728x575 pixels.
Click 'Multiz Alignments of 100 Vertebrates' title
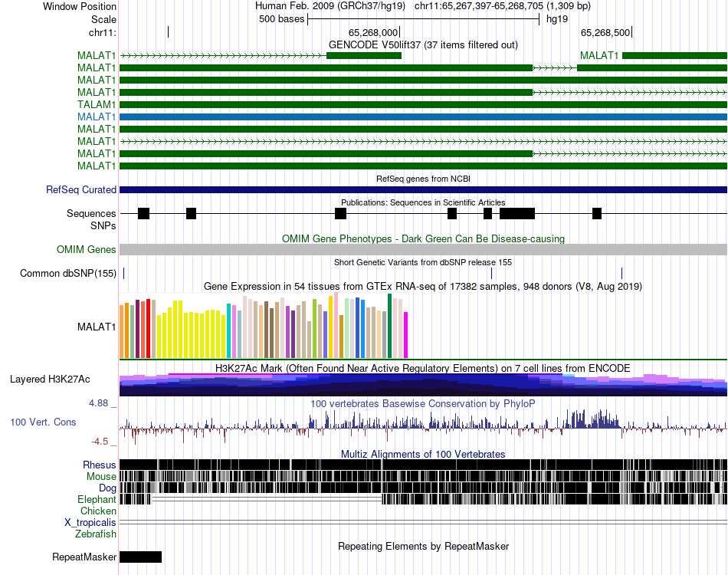[x=423, y=454]
